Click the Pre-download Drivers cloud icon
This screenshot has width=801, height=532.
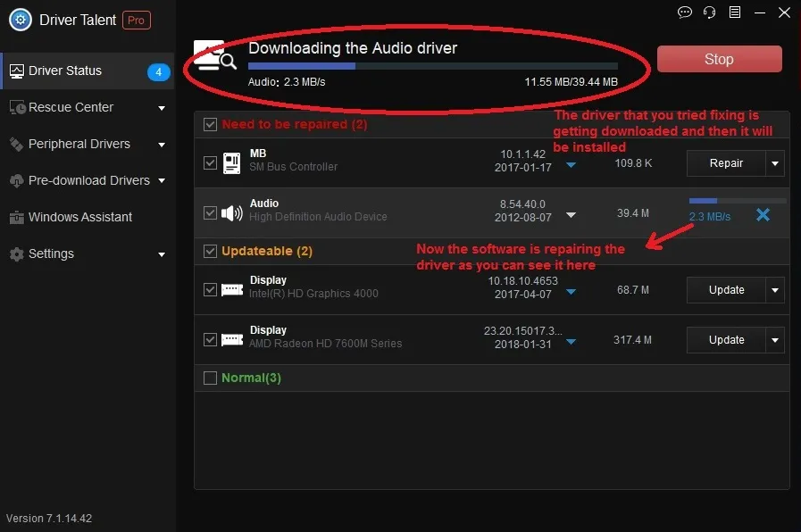(x=16, y=180)
